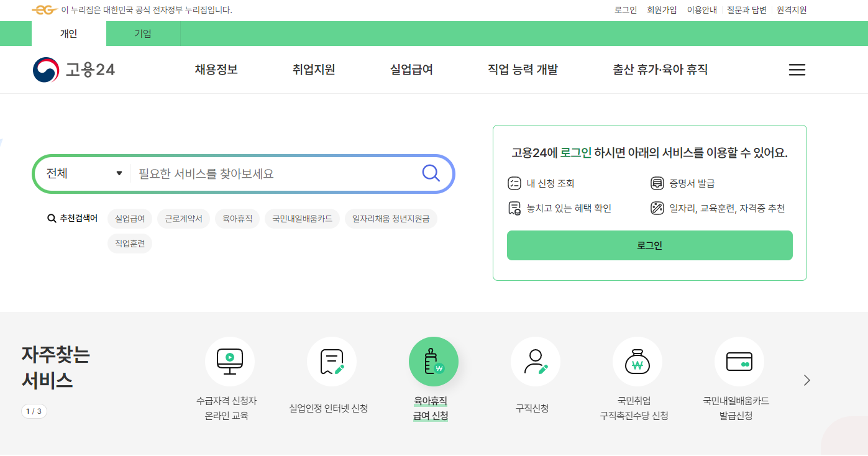Switch to the 개인 tab
Image resolution: width=868 pixels, height=456 pixels.
(x=69, y=34)
